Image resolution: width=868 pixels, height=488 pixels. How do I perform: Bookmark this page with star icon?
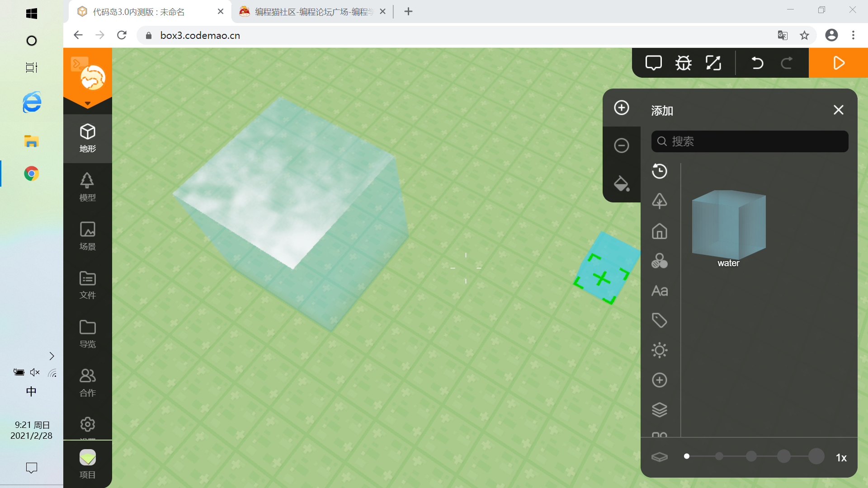(x=804, y=35)
